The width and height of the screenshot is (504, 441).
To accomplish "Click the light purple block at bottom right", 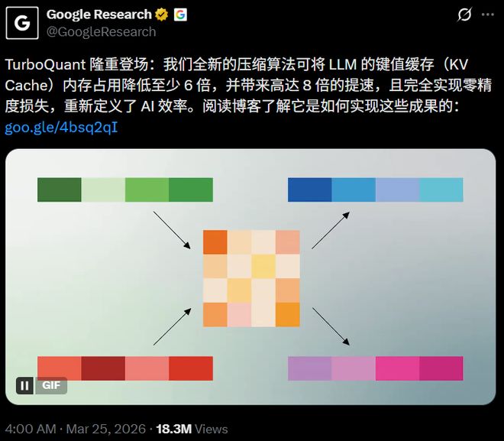I will (x=309, y=368).
